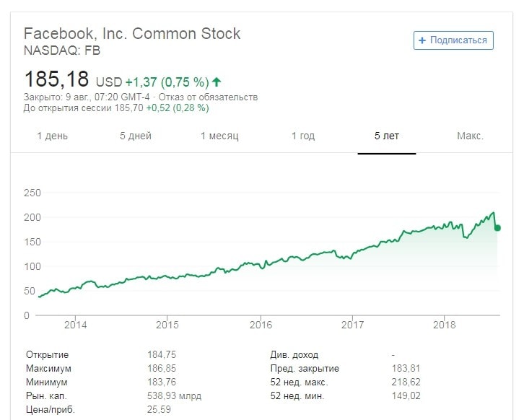Select the 1 день tab

[53, 136]
